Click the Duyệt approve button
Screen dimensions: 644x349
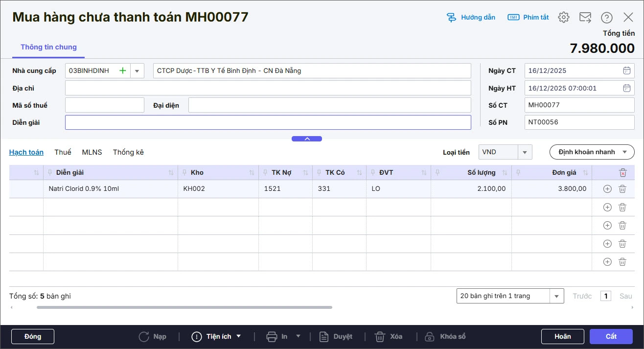[x=336, y=337]
